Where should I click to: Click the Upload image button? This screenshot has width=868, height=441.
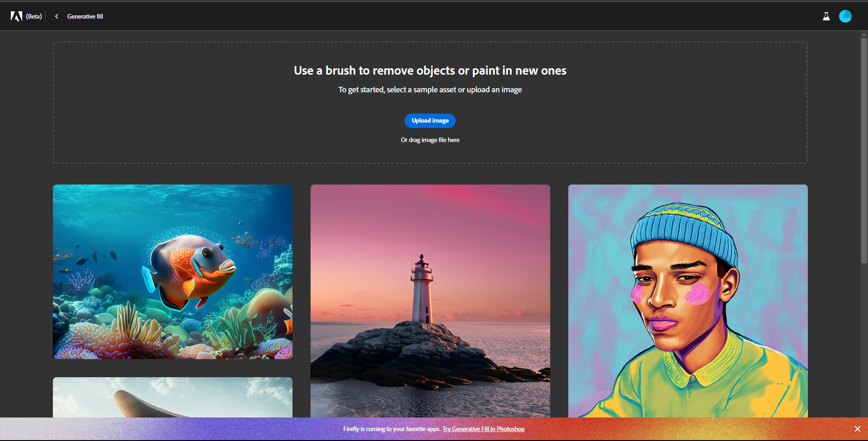pyautogui.click(x=430, y=120)
